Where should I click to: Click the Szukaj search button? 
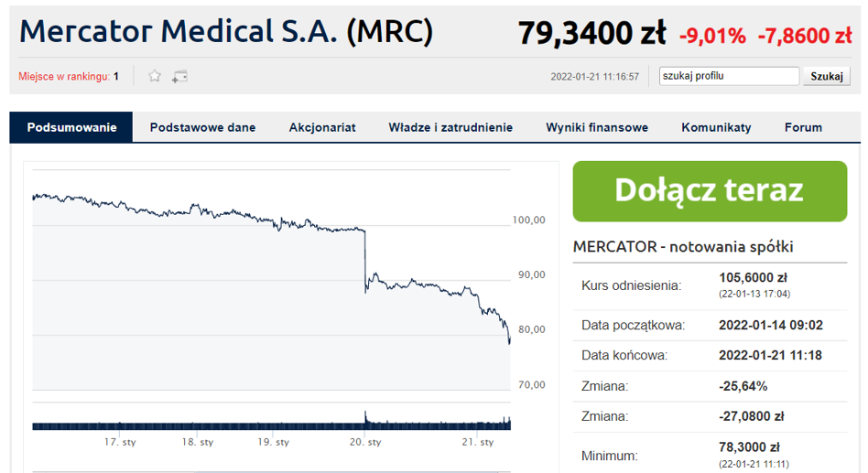(827, 76)
